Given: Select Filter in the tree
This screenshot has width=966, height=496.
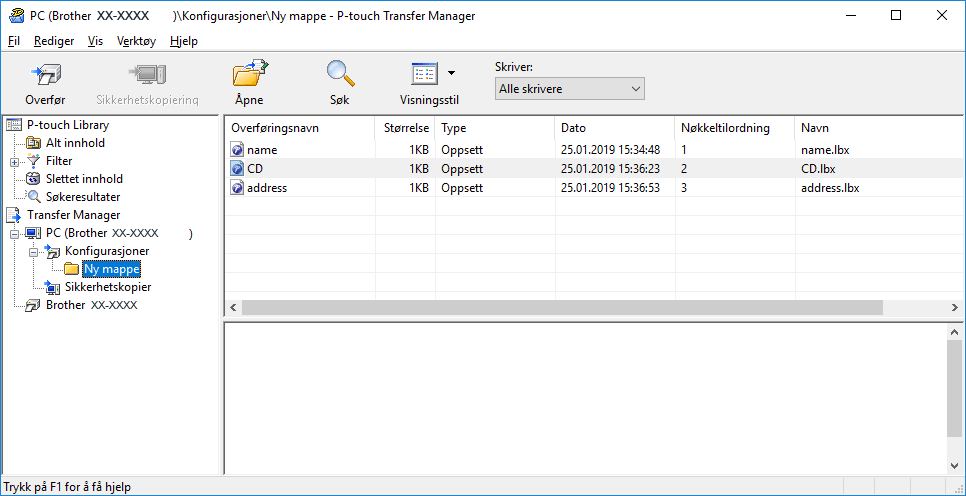Looking at the screenshot, I should click(59, 161).
